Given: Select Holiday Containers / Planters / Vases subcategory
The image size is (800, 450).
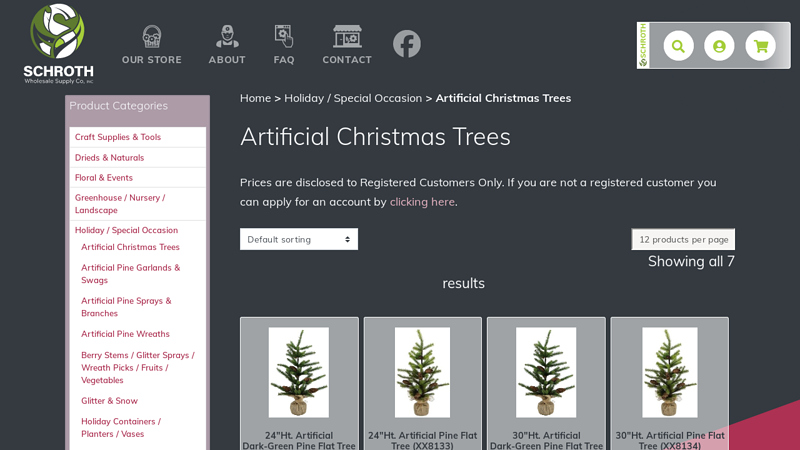Looking at the screenshot, I should click(121, 428).
